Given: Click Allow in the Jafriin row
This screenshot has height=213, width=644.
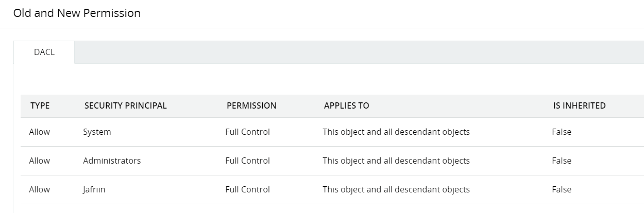Looking at the screenshot, I should coord(40,189).
